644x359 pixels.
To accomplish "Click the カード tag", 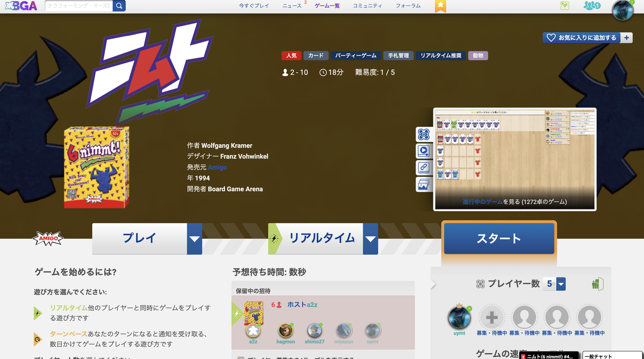I will [316, 56].
